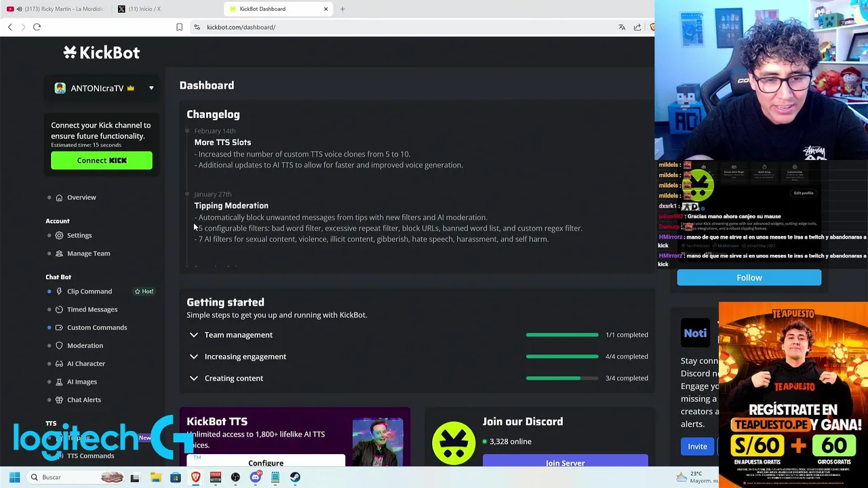The width and height of the screenshot is (868, 488).
Task: Click the More TTS Slots changelog heading
Action: 222,142
